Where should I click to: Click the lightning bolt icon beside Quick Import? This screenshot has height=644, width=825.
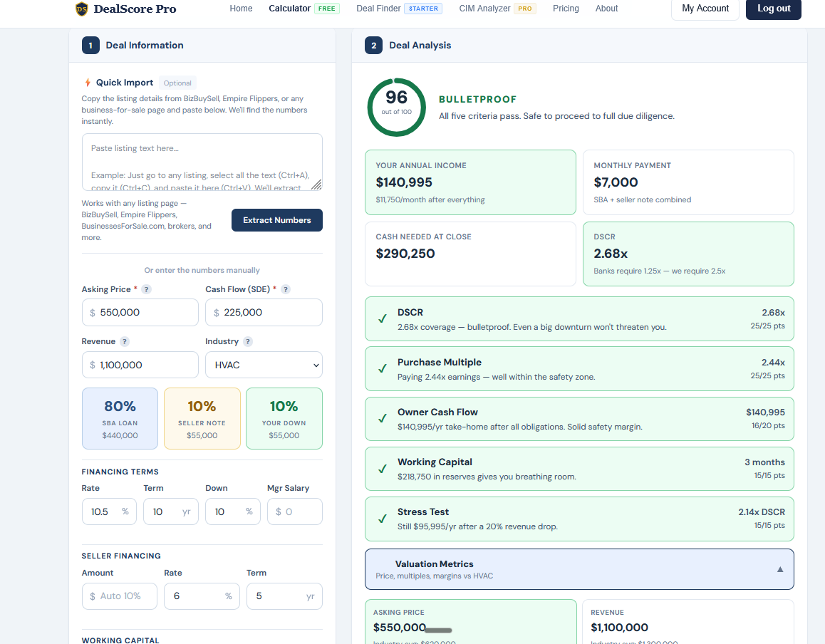click(x=88, y=82)
